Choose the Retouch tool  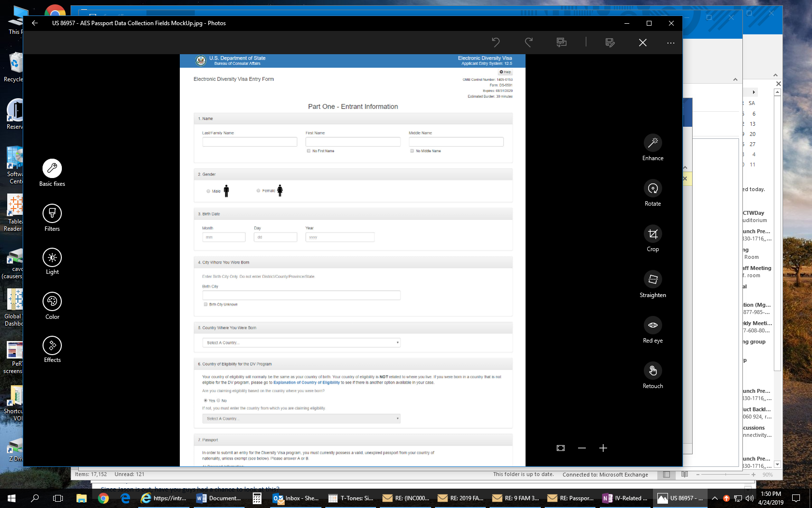tap(652, 371)
